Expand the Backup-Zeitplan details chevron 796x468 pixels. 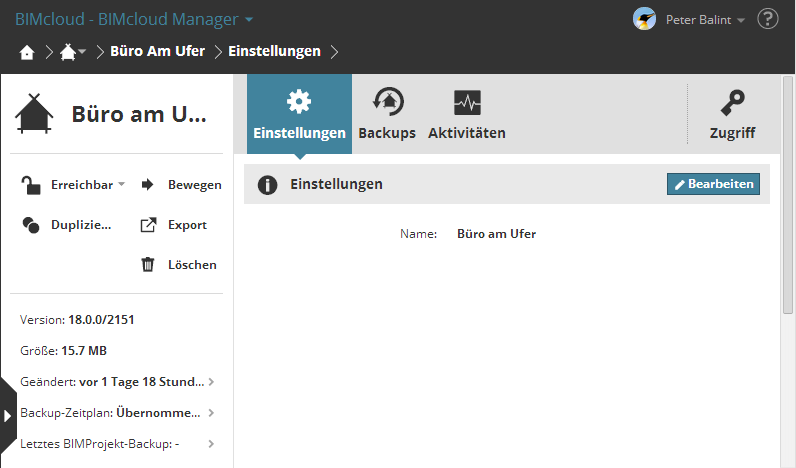(x=211, y=413)
